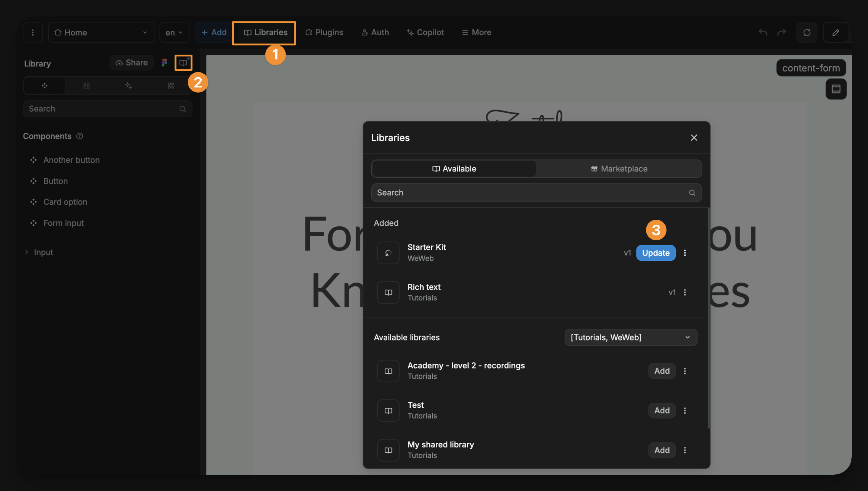Select the atom icon tab in Library panel
This screenshot has width=868, height=491.
(x=171, y=85)
